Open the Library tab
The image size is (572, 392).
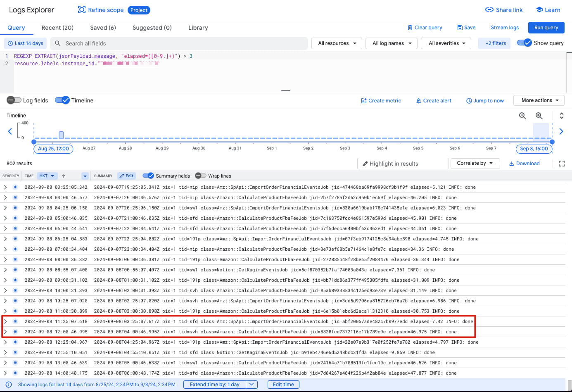pyautogui.click(x=198, y=28)
